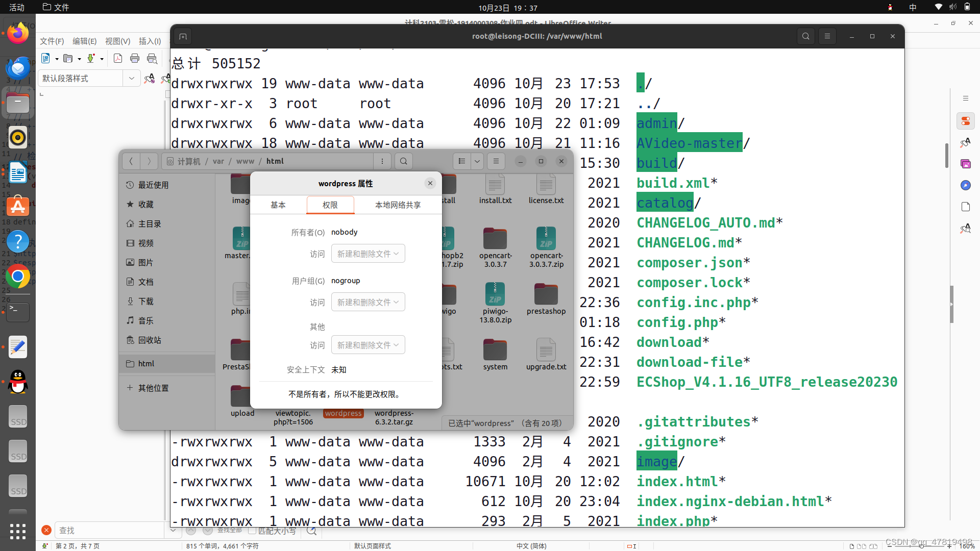The height and width of the screenshot is (551, 980).
Task: Toggle list view in file manager
Action: 462,161
